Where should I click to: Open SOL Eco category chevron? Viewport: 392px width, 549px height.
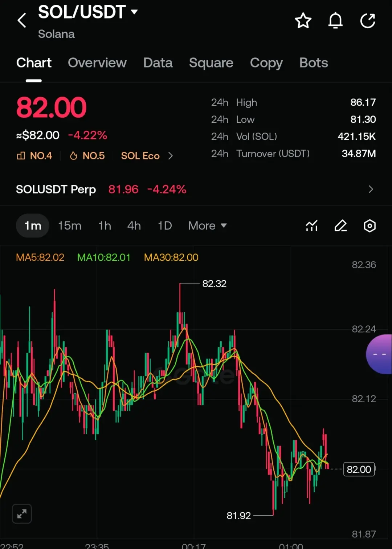[x=171, y=156]
